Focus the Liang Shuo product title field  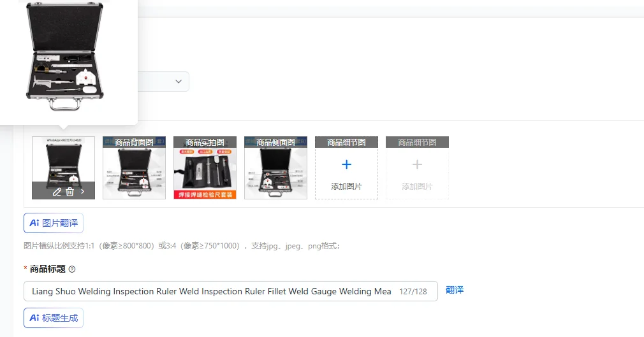[x=231, y=291]
